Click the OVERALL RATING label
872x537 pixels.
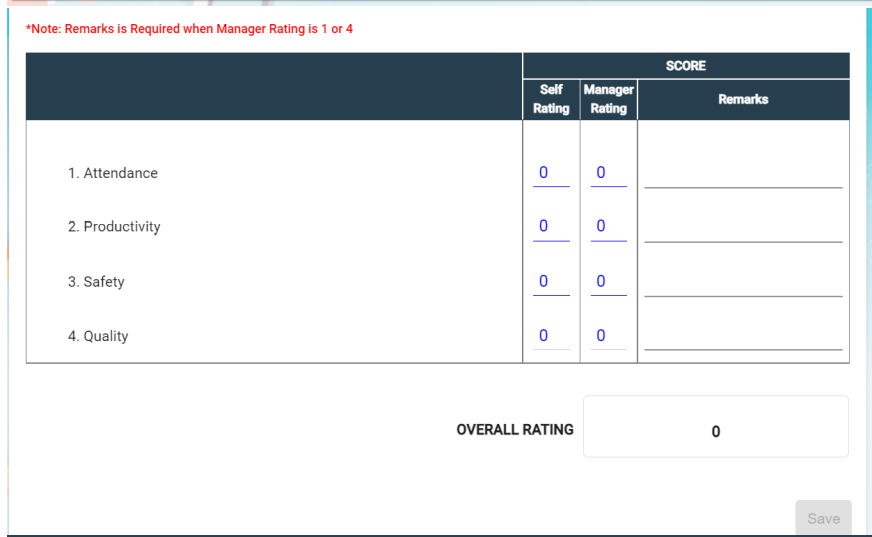point(515,430)
